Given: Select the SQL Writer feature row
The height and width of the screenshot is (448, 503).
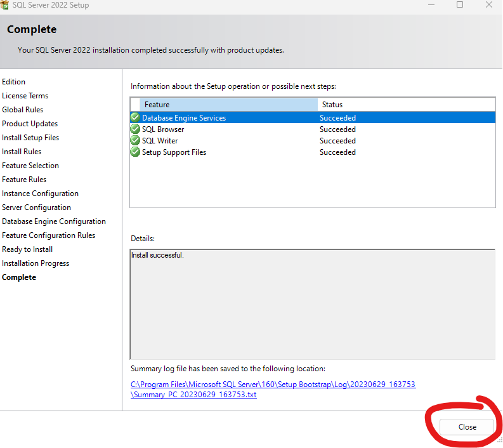Looking at the screenshot, I should (313, 141).
